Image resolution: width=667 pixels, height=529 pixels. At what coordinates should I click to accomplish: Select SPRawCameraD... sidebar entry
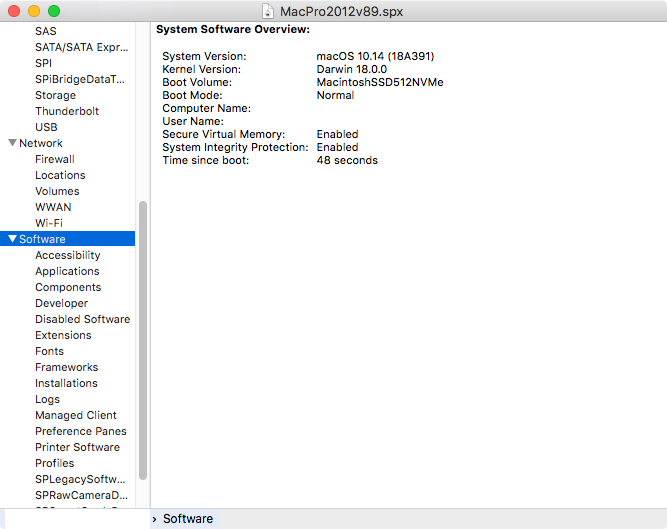(81, 495)
